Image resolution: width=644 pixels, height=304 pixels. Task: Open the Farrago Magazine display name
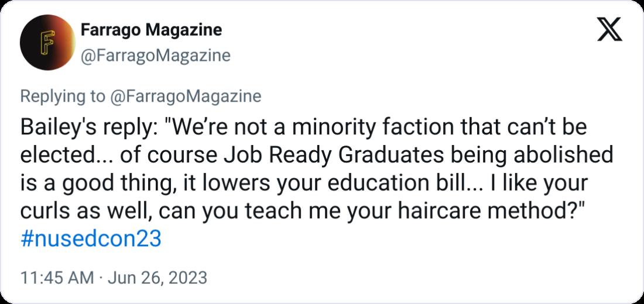151,30
